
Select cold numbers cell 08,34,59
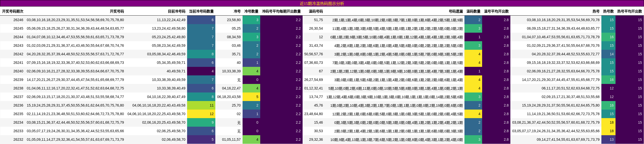(x=234, y=37)
